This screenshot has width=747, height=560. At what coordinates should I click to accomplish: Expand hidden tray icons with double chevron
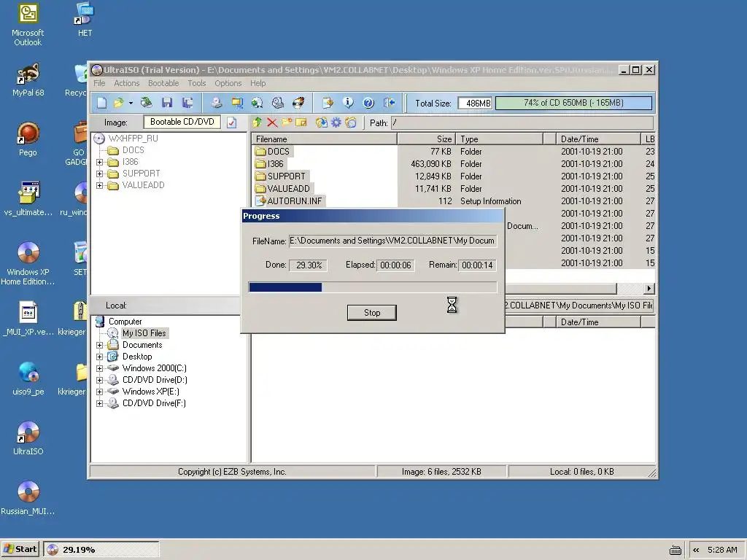click(696, 550)
